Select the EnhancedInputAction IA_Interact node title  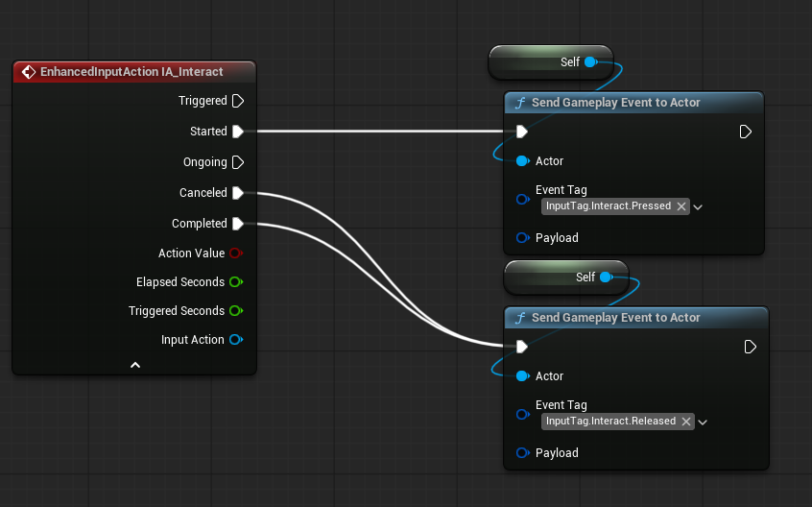[x=131, y=71]
